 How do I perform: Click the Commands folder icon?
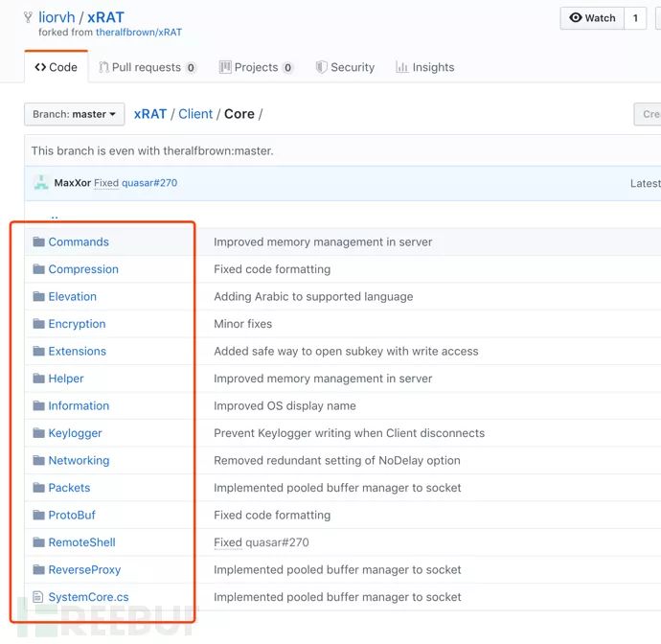[39, 242]
